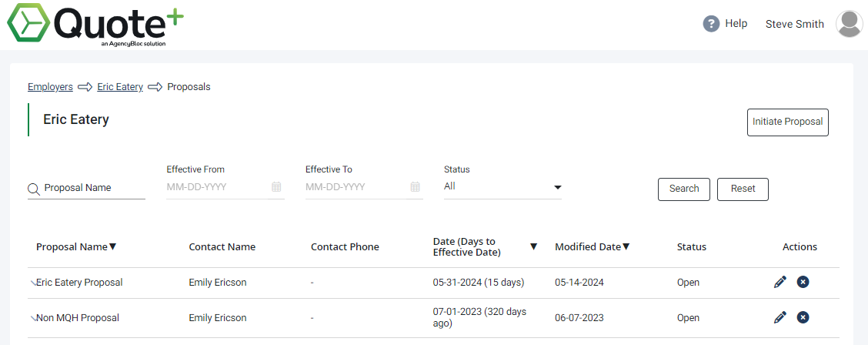Click the Non MQH Proposal name
This screenshot has width=868, height=345.
coord(78,318)
